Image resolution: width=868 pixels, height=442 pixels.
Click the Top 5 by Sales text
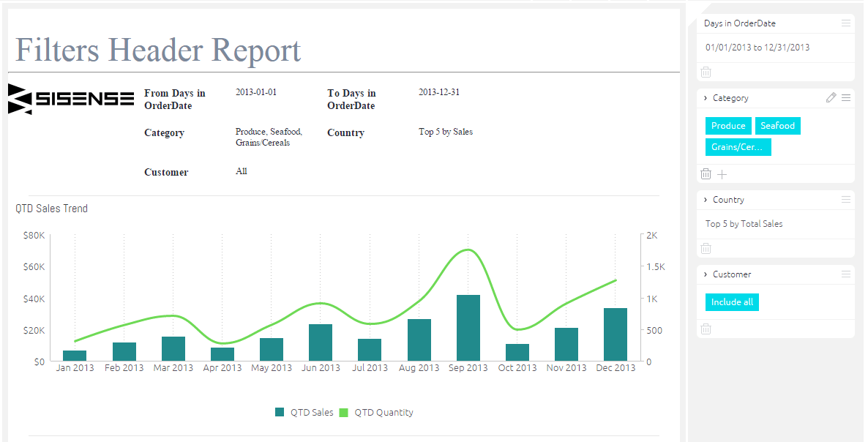coord(446,132)
